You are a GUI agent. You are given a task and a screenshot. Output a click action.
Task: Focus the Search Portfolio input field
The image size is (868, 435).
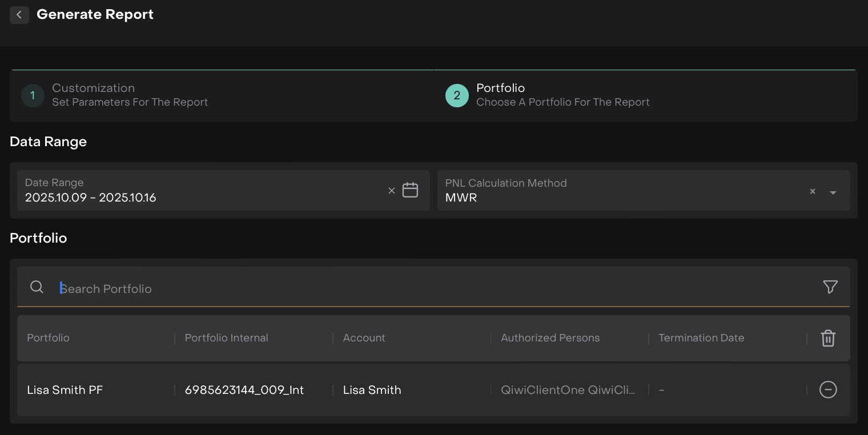pyautogui.click(x=400, y=288)
